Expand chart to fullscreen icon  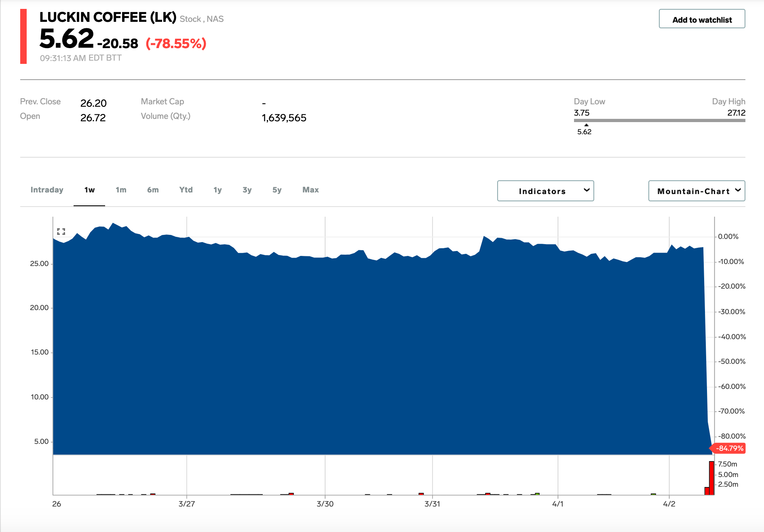61,232
